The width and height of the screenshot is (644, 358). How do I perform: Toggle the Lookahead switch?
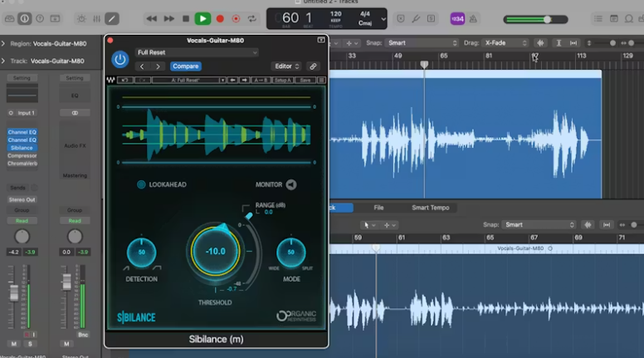141,184
